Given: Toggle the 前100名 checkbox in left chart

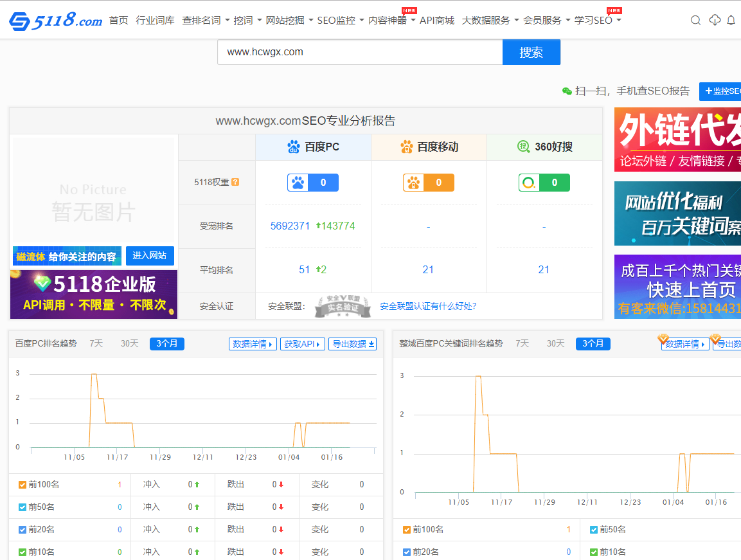Looking at the screenshot, I should point(22,485).
